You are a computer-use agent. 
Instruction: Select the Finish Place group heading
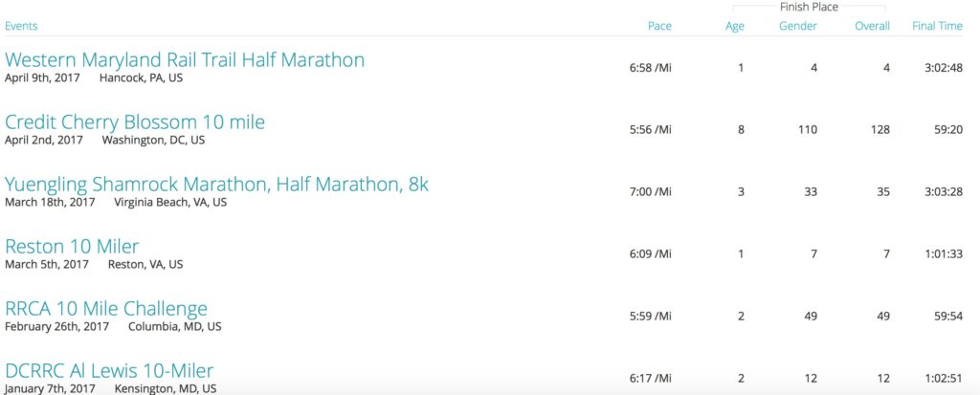[809, 8]
